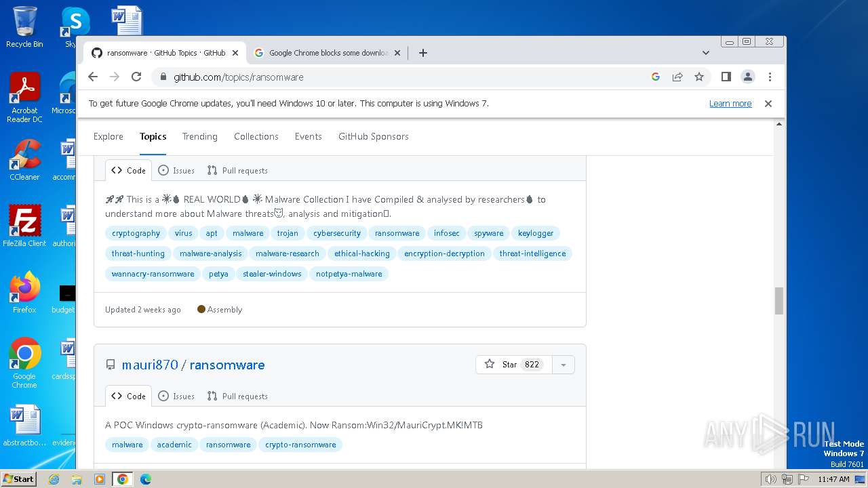The height and width of the screenshot is (488, 868).
Task: Open Issues tab of malware collection repo
Action: coord(176,171)
